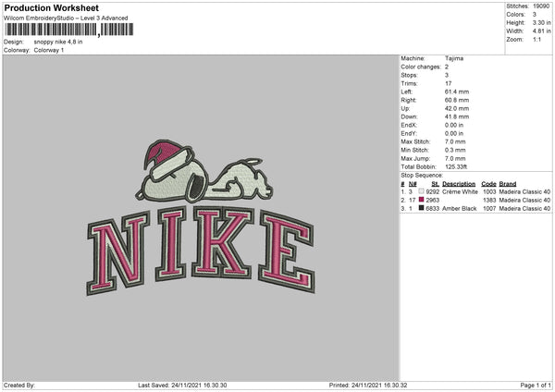The image size is (555, 392).
Task: Click the 'Stop Sequence:' heading
Action: point(422,176)
